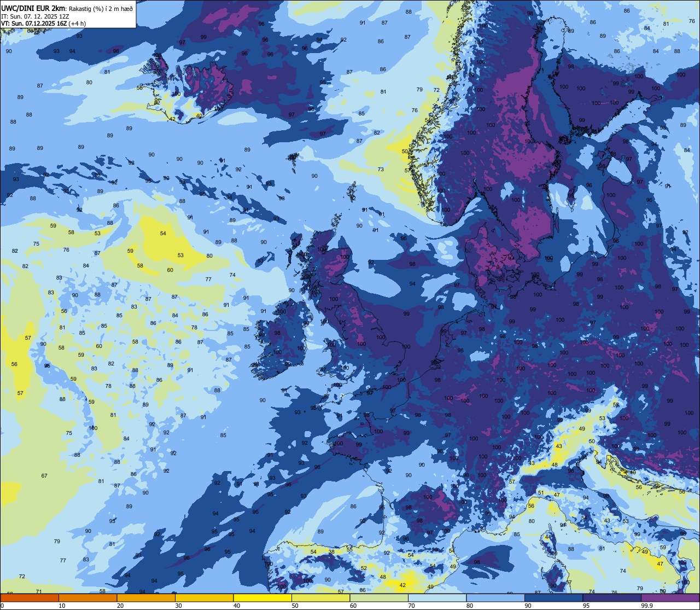Image resolution: width=700 pixels, height=610 pixels.
Task: Click the legend label '90' on color bar
Action: click(528, 606)
